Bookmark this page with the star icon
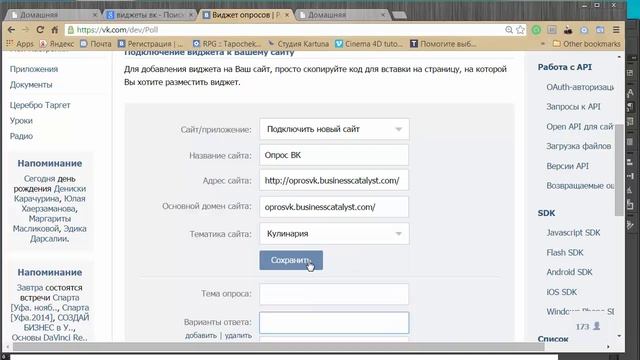Screen dimensions: 640x360 coord(520,30)
